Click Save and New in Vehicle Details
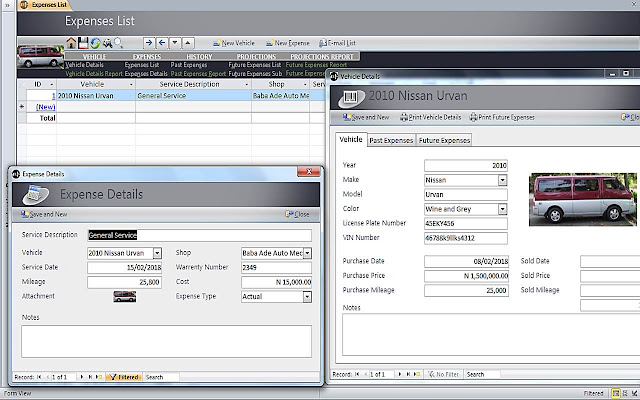This screenshot has height=400, width=640. tap(366, 118)
